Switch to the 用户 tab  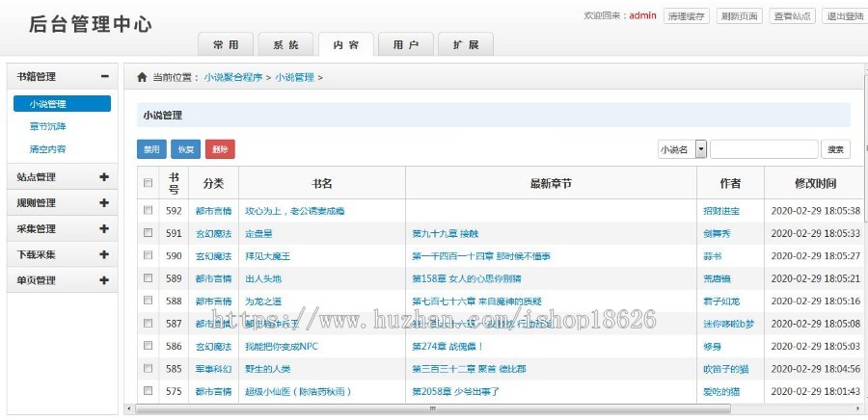click(x=406, y=44)
